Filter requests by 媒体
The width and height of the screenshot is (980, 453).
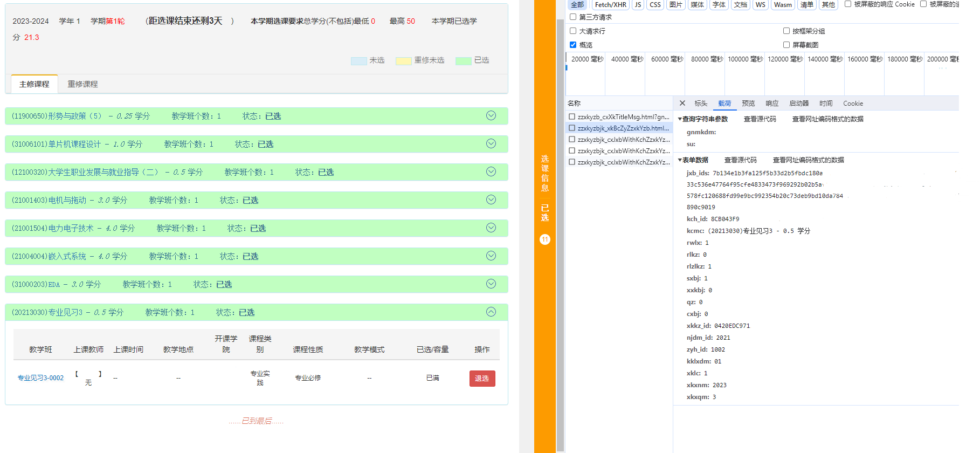[697, 4]
